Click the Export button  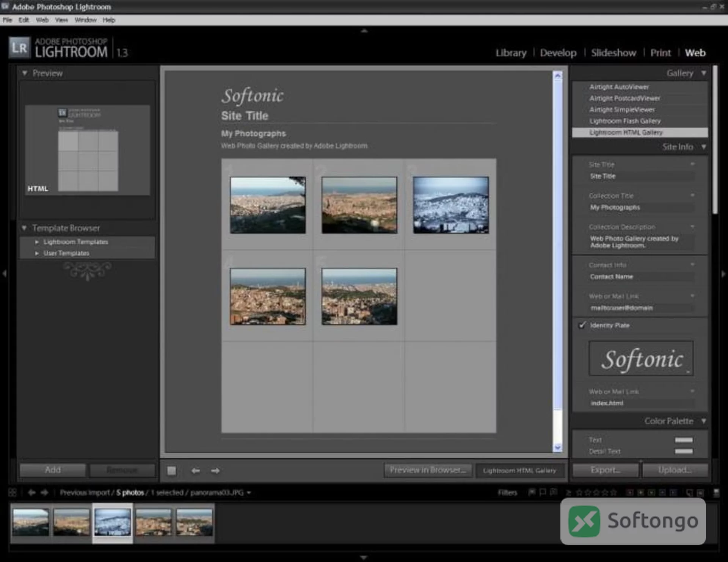coord(605,470)
